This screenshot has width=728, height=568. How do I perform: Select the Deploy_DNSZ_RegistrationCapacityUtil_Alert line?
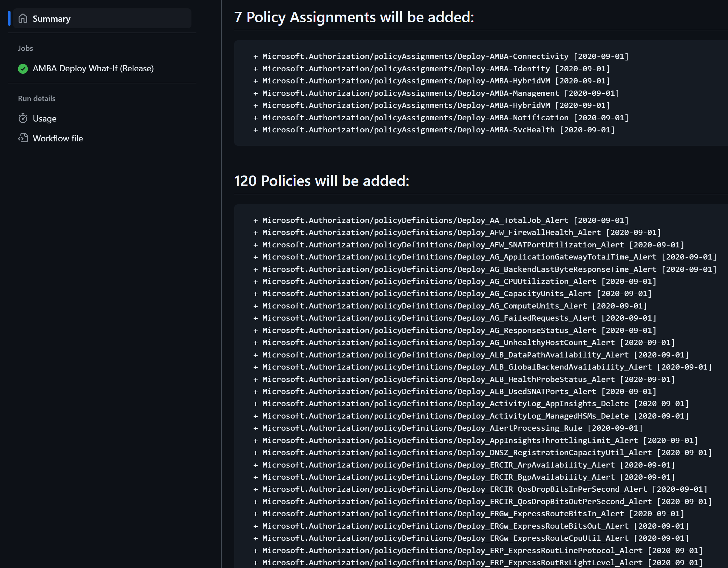[x=483, y=453]
